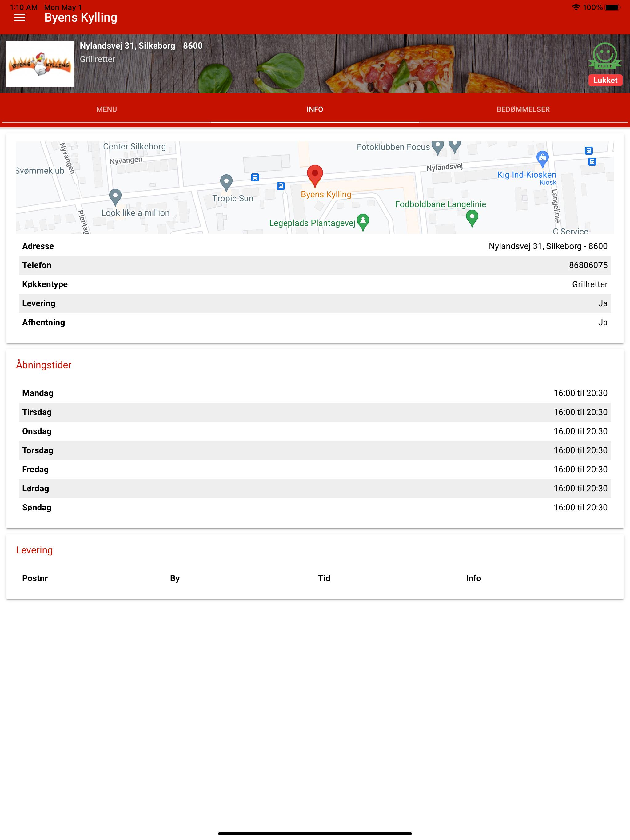Tap the battery status icon
The image size is (630, 840).
click(x=612, y=7)
